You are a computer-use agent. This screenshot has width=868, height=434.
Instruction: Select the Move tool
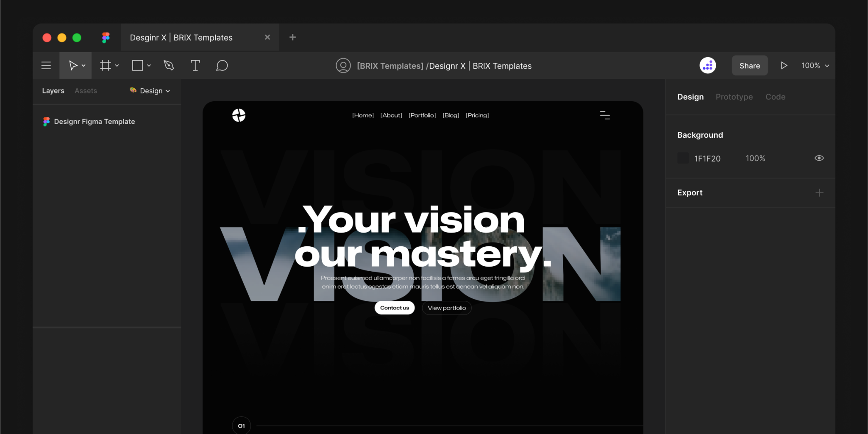click(x=73, y=65)
